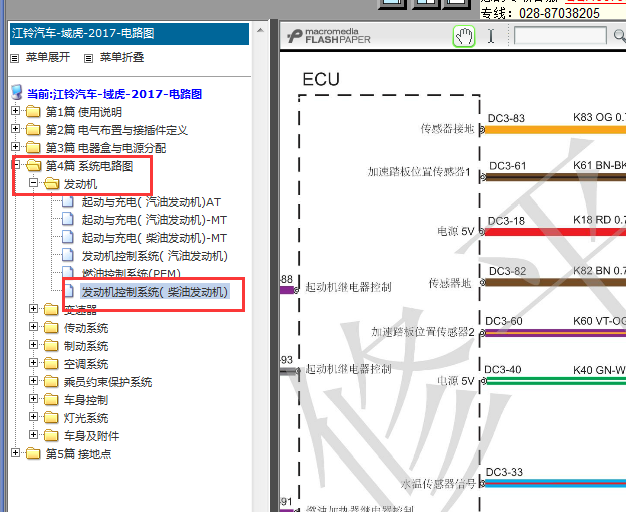Image resolution: width=626 pixels, height=512 pixels.
Task: Select 第4篇 系统电路图 label
Action: (x=89, y=166)
